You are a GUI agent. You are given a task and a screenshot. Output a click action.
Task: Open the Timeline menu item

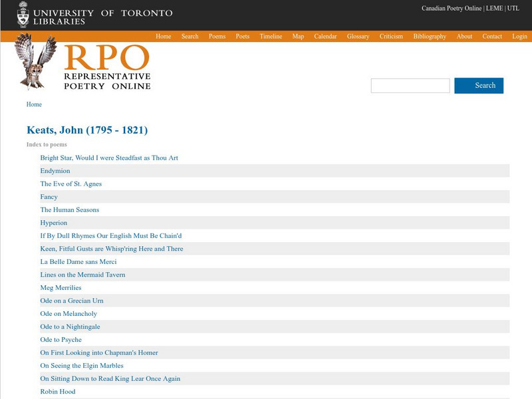(x=271, y=37)
